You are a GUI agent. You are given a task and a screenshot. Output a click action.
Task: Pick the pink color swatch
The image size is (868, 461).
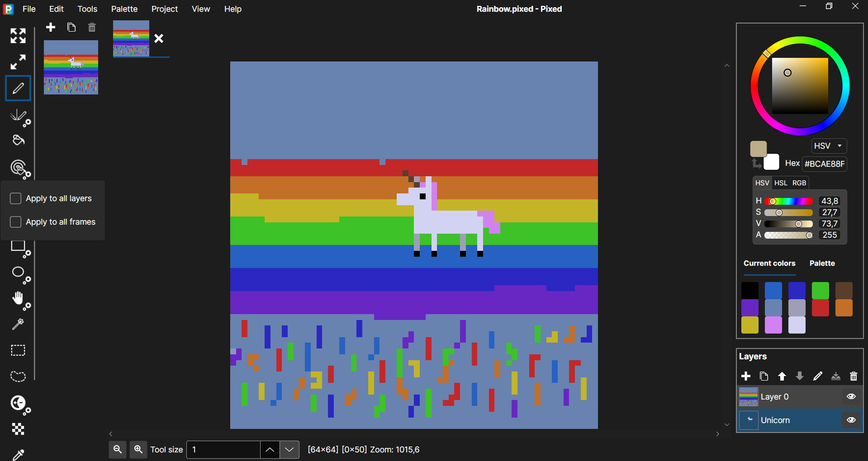coord(773,325)
